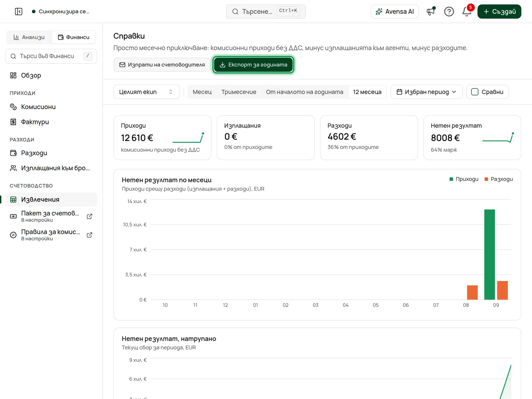Open the help question mark icon

coord(449,12)
